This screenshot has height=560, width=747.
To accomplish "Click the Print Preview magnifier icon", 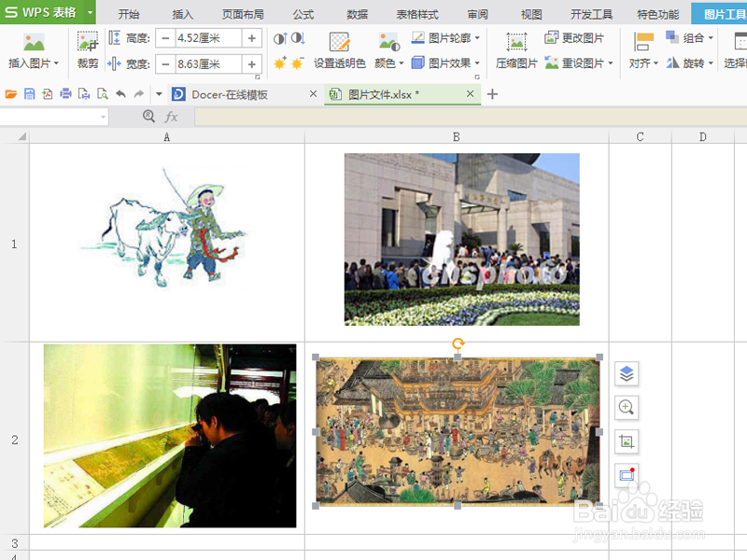I will click(103, 94).
